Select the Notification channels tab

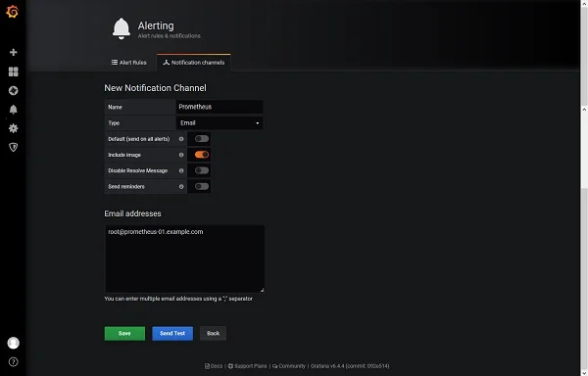click(193, 63)
